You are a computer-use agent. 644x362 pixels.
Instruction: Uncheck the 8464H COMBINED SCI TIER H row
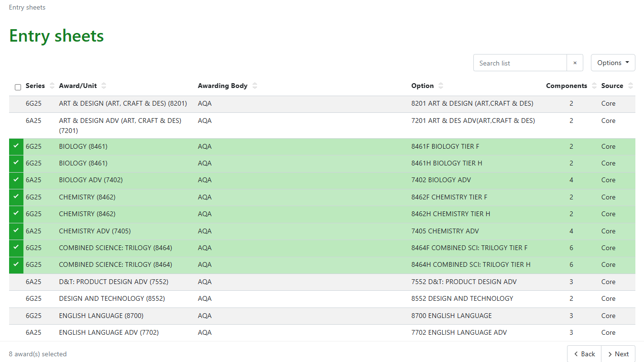click(16, 264)
